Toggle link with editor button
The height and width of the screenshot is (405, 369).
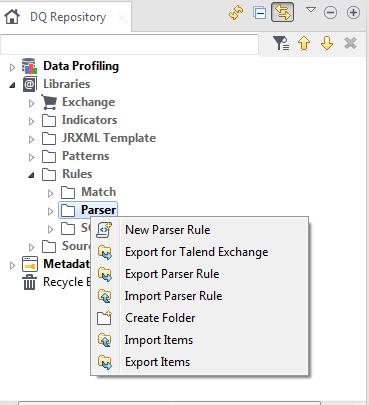click(x=282, y=12)
